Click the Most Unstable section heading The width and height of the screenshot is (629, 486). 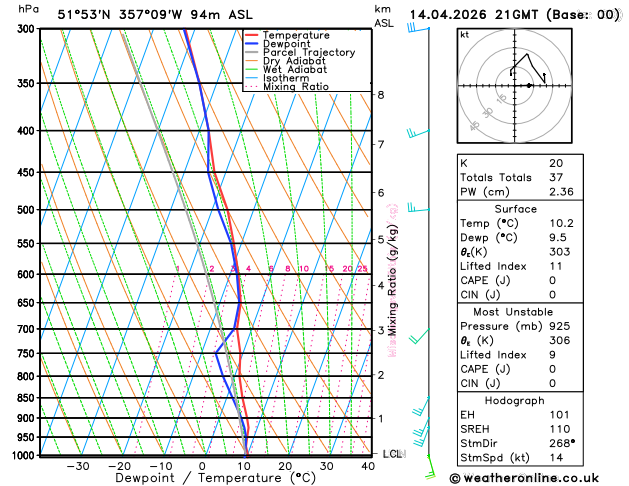pyautogui.click(x=513, y=312)
